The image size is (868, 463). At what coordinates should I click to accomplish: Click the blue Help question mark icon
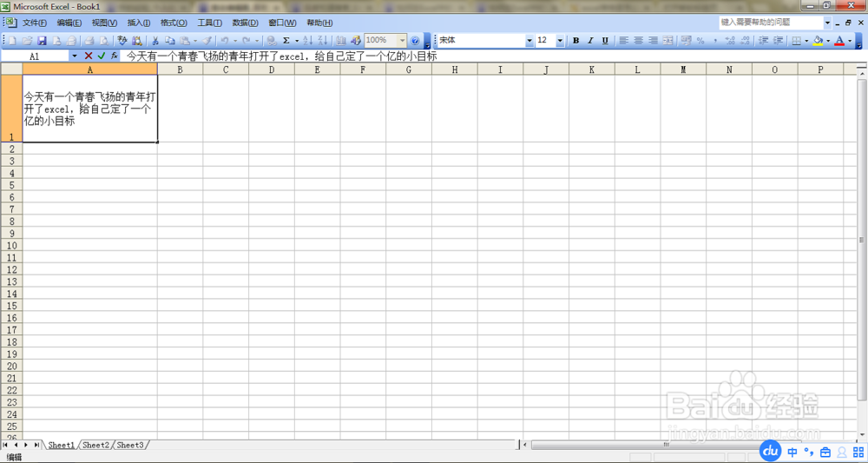[x=415, y=41]
